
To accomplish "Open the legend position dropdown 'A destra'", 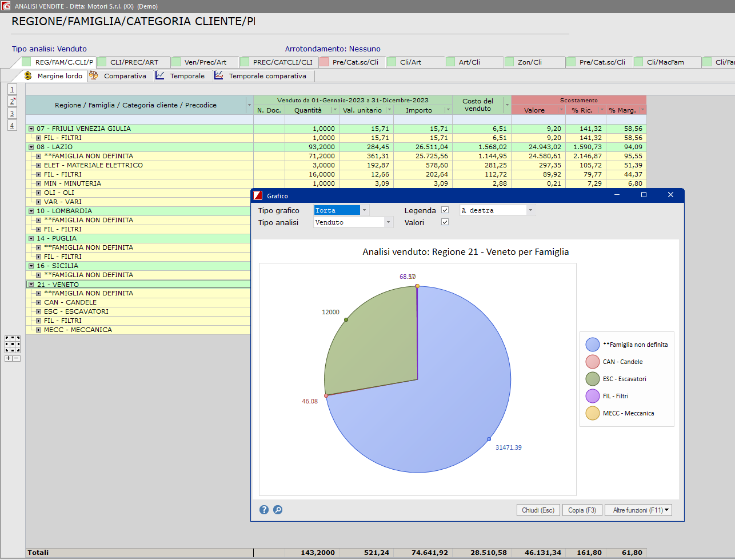I will (x=530, y=210).
